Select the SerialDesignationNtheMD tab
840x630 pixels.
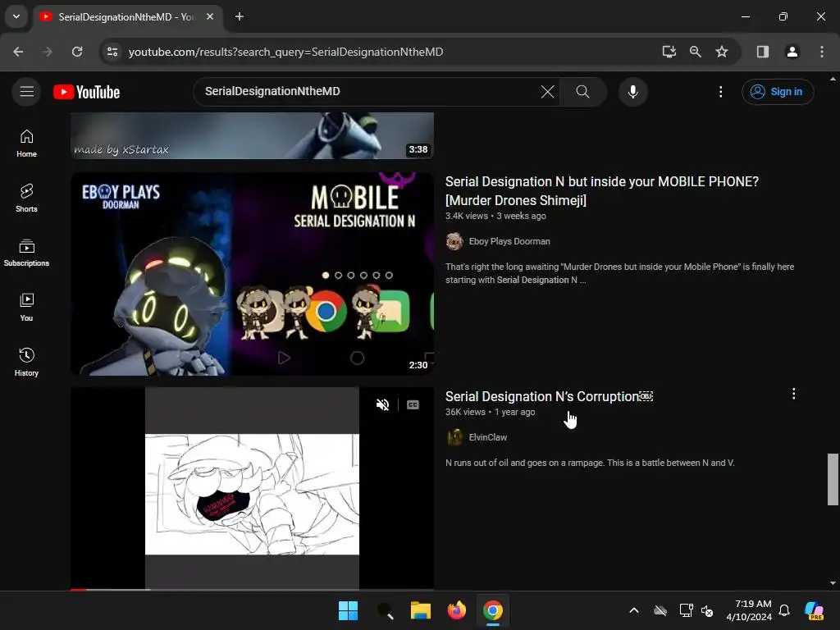click(x=126, y=17)
